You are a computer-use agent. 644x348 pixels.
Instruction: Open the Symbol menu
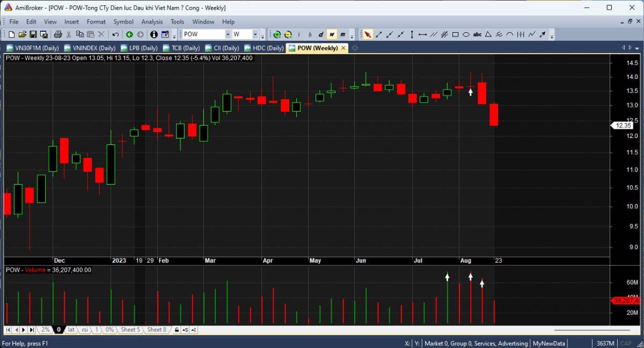[123, 21]
